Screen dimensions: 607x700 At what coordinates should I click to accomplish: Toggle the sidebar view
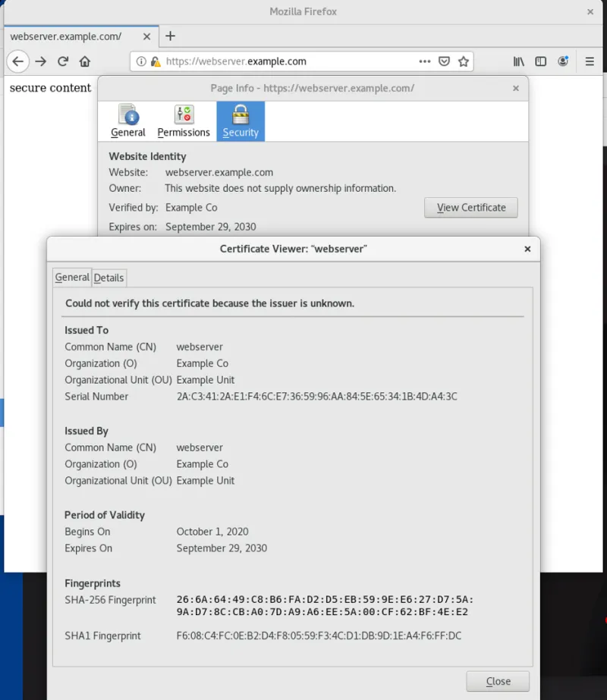(x=539, y=61)
